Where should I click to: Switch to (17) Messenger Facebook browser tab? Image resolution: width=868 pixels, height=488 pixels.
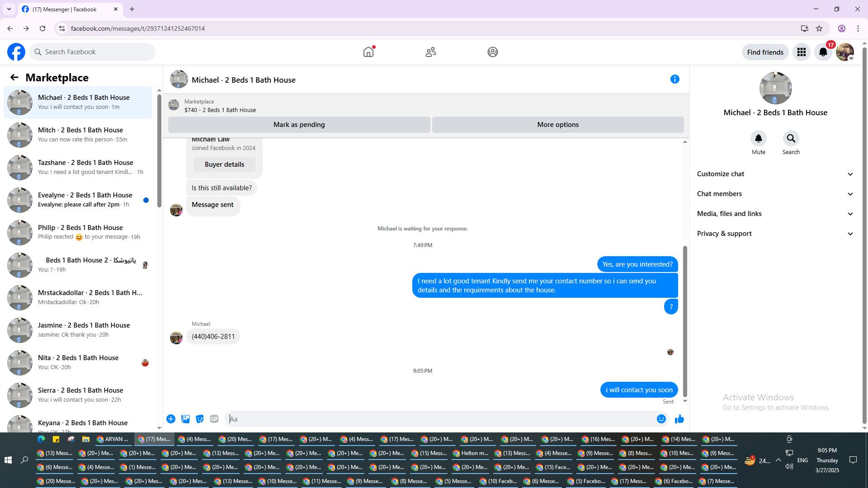(x=70, y=9)
